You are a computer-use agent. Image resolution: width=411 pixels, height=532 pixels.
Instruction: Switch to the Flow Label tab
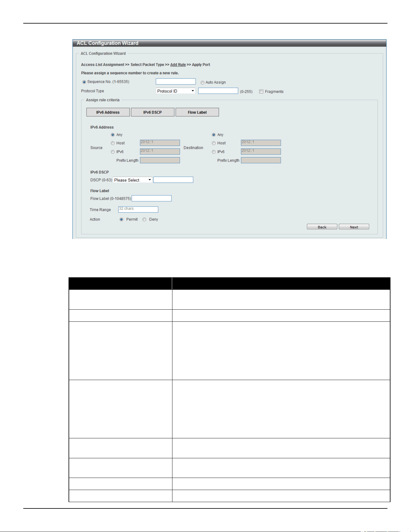[x=197, y=112]
